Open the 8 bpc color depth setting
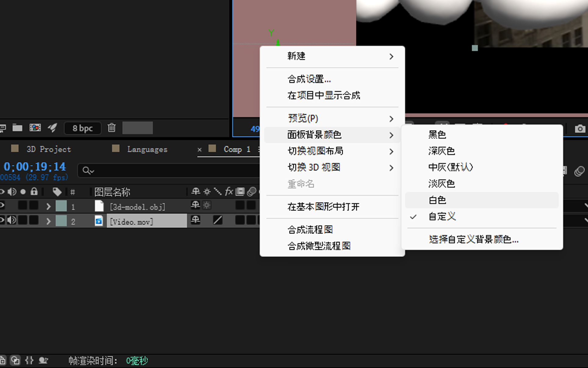The image size is (588, 368). [82, 128]
